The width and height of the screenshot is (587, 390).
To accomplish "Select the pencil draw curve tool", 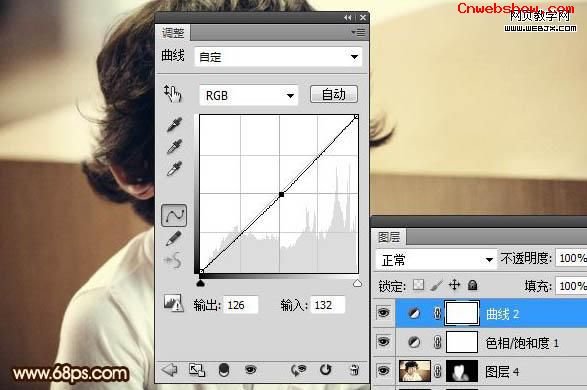I will tap(173, 238).
